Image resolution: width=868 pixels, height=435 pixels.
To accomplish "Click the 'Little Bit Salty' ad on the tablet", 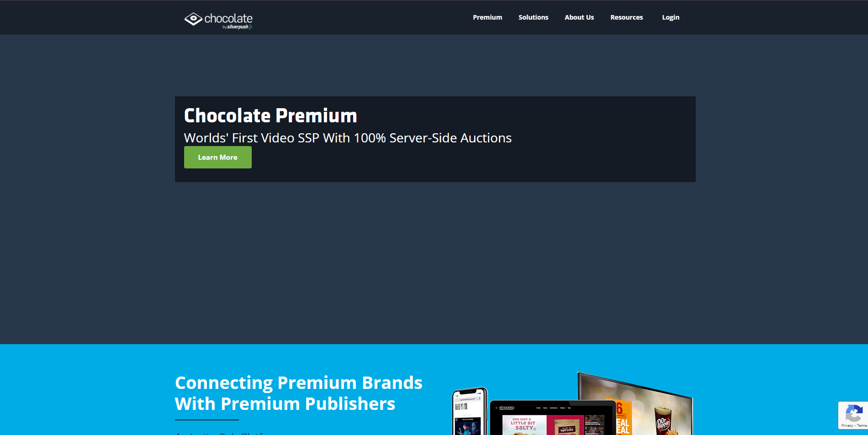I will (524, 425).
